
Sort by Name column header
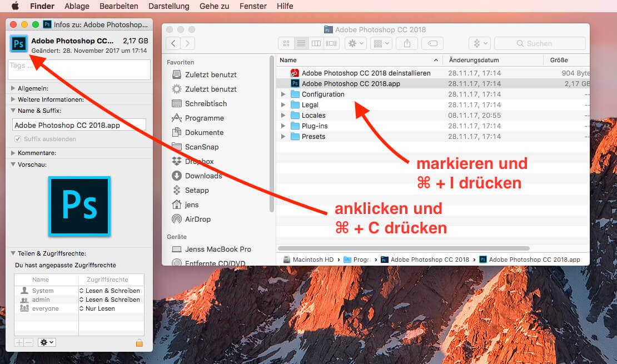tap(359, 60)
